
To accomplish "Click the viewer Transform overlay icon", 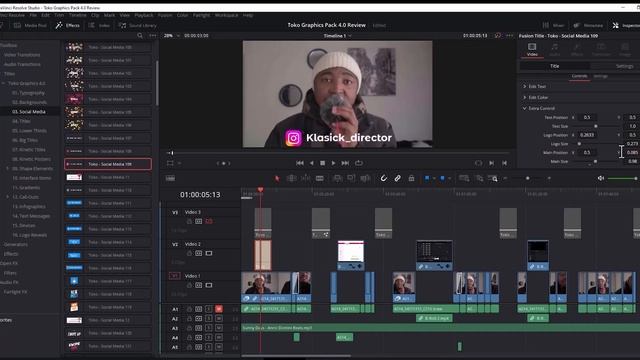I will point(170,163).
